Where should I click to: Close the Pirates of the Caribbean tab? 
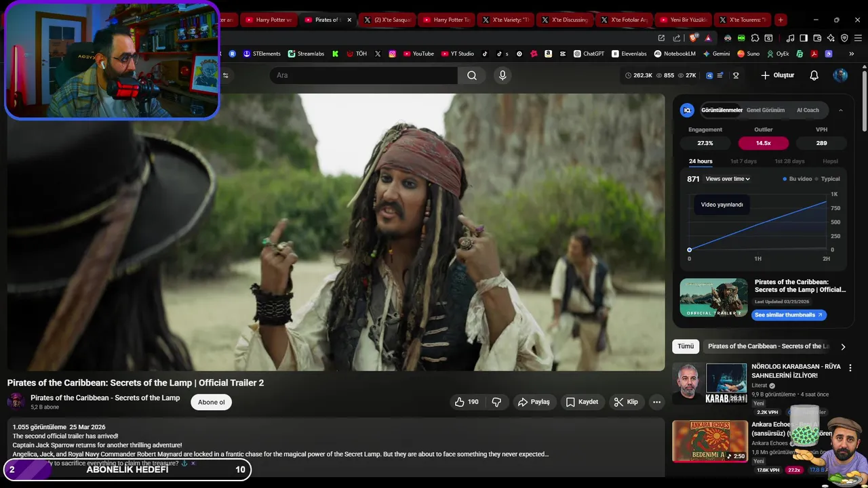coord(350,20)
